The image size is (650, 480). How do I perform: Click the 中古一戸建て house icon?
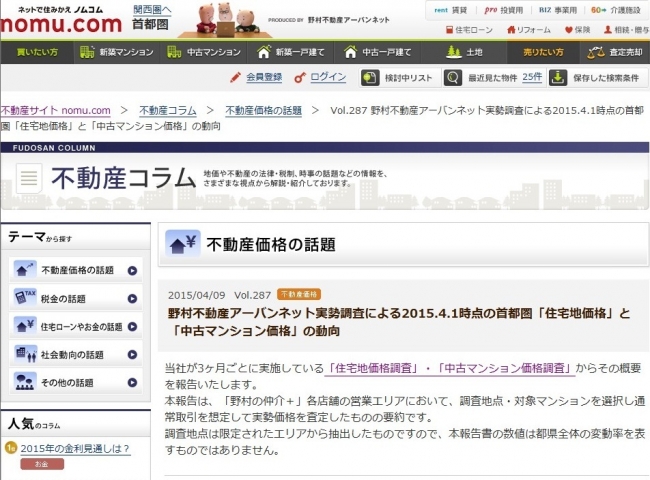click(x=351, y=52)
